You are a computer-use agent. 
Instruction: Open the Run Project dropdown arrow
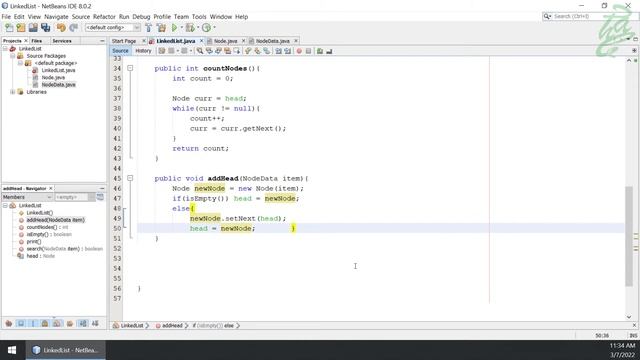pyautogui.click(x=181, y=28)
